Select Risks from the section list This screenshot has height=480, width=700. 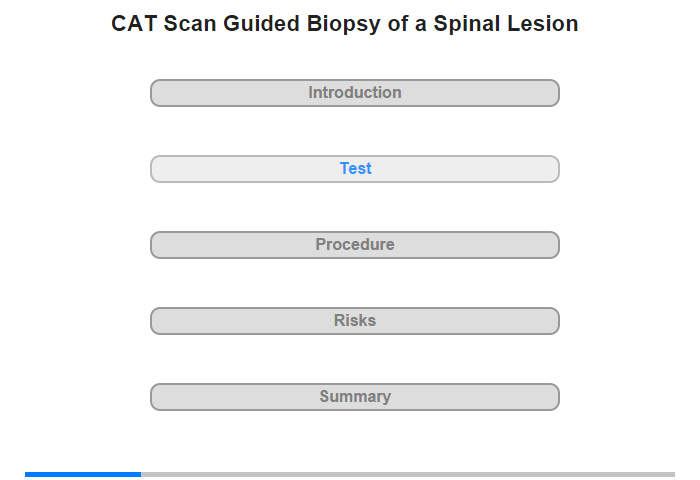tap(354, 321)
